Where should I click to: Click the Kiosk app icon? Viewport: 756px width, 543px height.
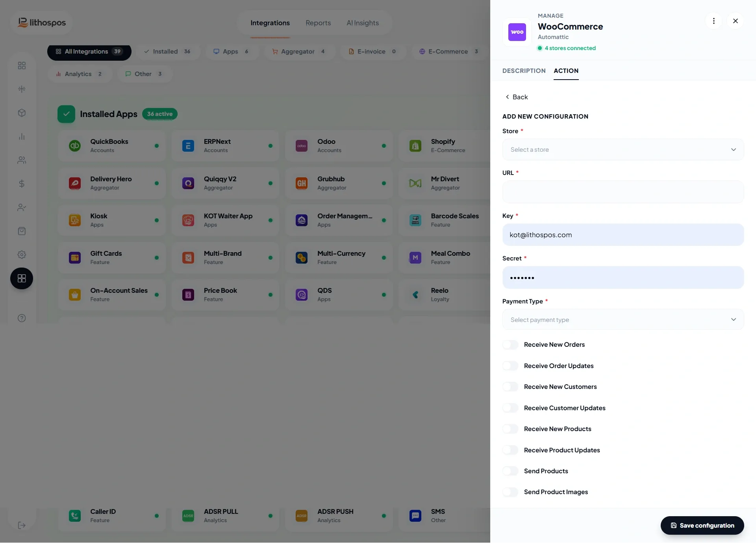point(75,220)
